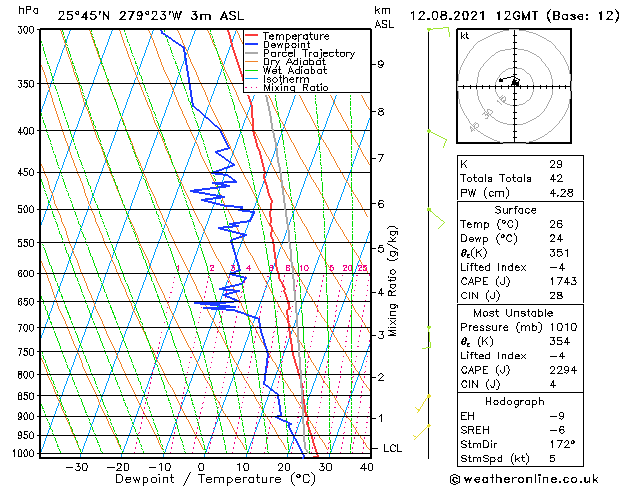Click the PW (cm) value 4.28
This screenshot has height=486, width=629.
[562, 193]
